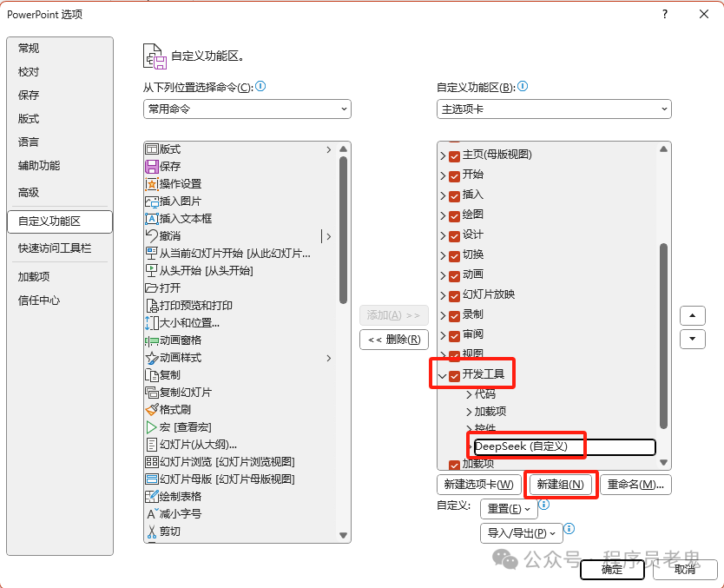Collapse the 开发工具 tree node
Viewport: 724px width, 588px height.
(443, 376)
